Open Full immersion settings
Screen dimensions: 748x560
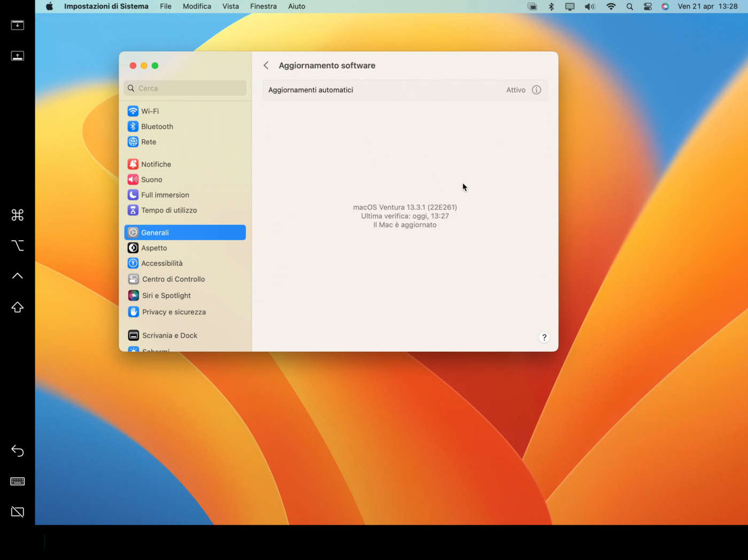click(165, 195)
